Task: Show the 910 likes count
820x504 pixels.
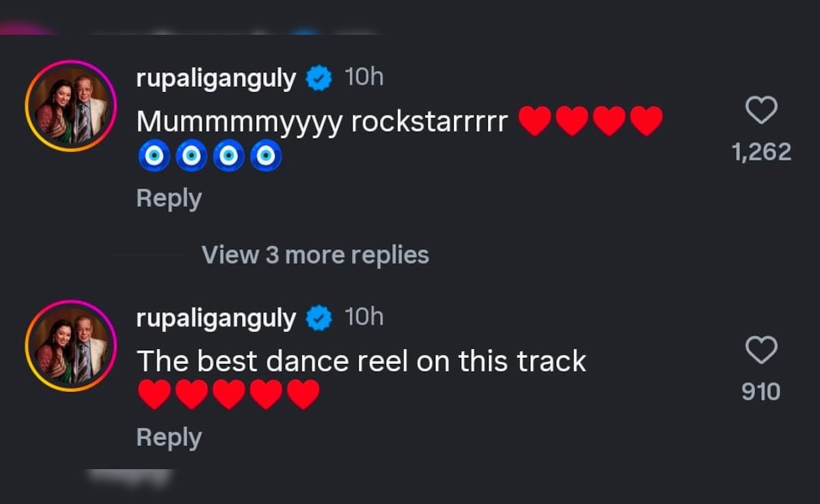Action: tap(761, 391)
